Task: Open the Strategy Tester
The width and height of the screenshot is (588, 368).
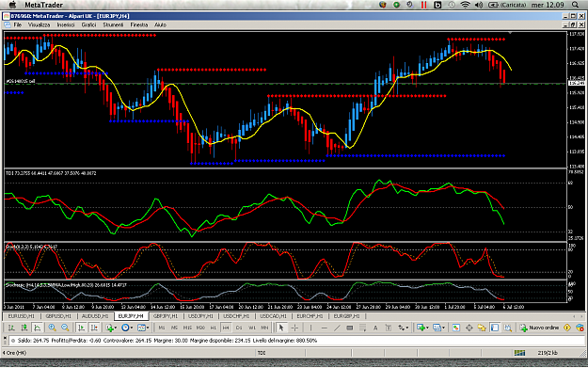Action: (x=508, y=328)
